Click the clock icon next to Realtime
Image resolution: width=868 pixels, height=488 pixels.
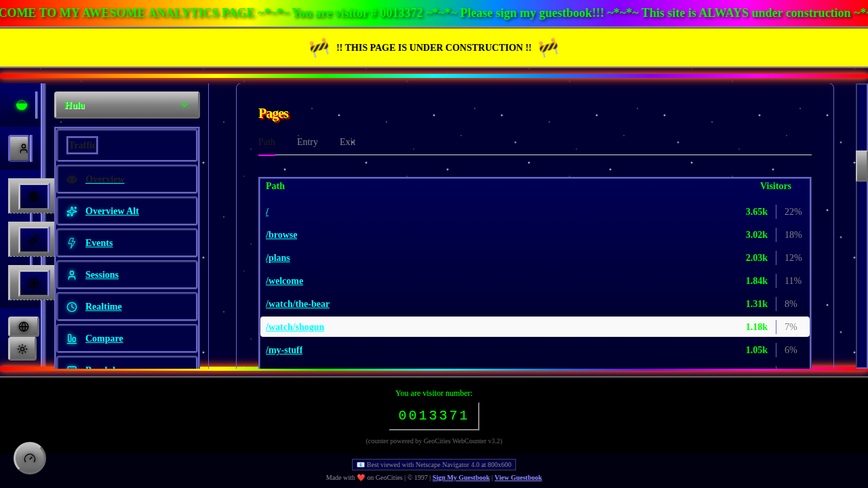click(x=72, y=306)
